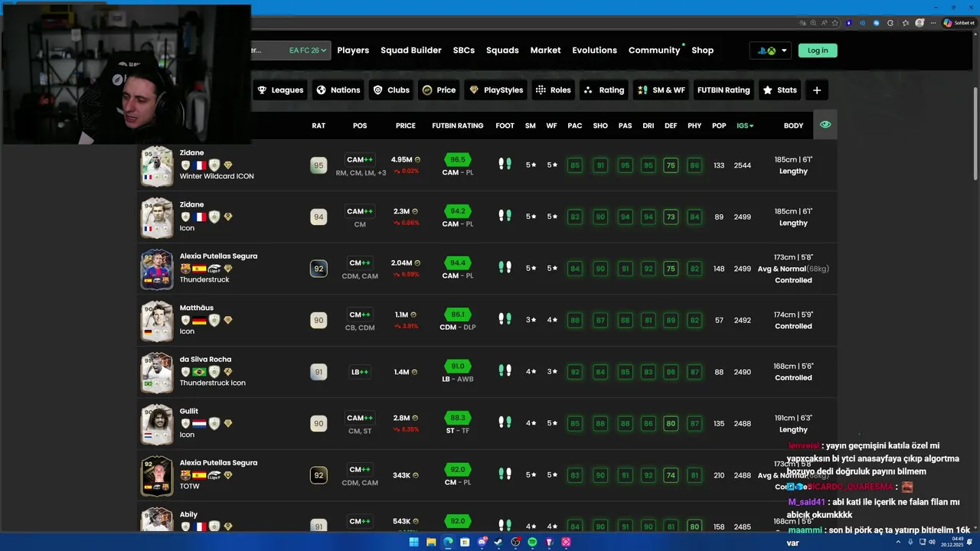Sort table by PAC column
Screen dimensions: 980x551
575,126
